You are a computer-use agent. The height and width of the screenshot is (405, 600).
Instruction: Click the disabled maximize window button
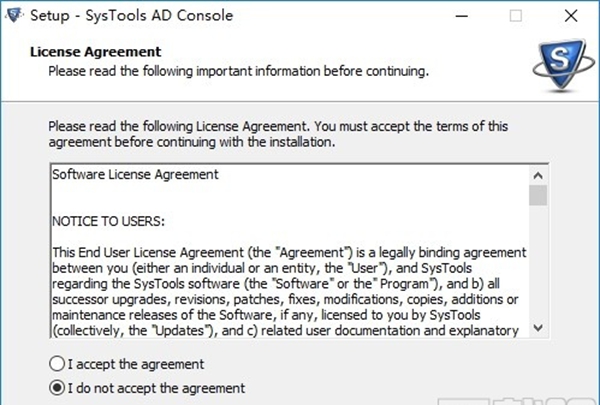(515, 16)
